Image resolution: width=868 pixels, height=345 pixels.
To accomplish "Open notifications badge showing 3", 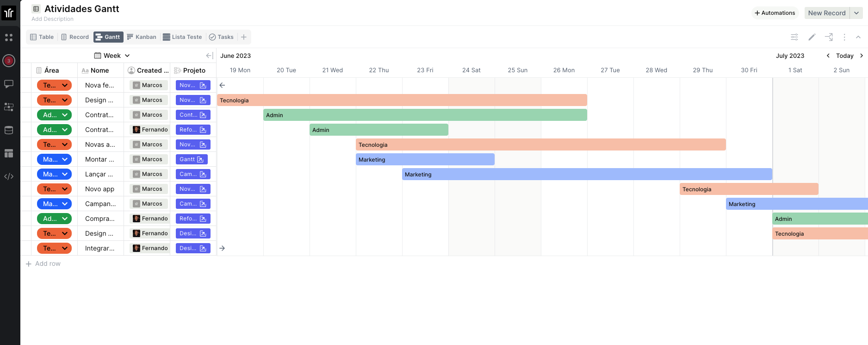I will [9, 61].
